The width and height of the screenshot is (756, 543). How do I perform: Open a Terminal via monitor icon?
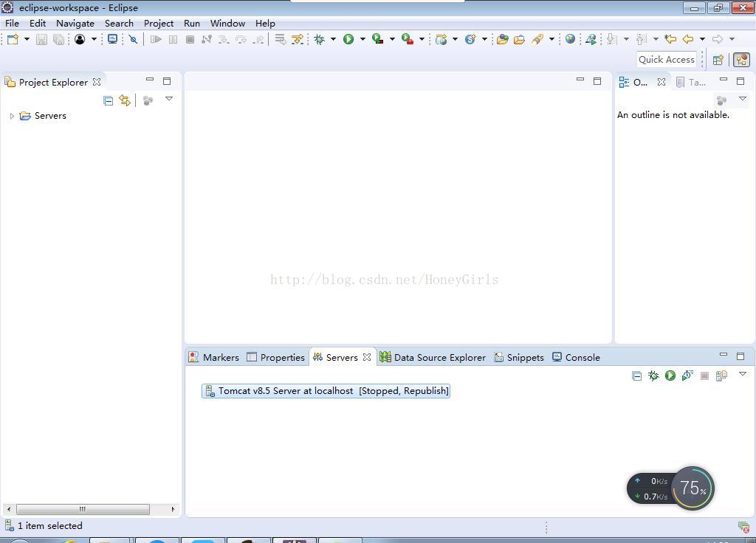pos(112,39)
